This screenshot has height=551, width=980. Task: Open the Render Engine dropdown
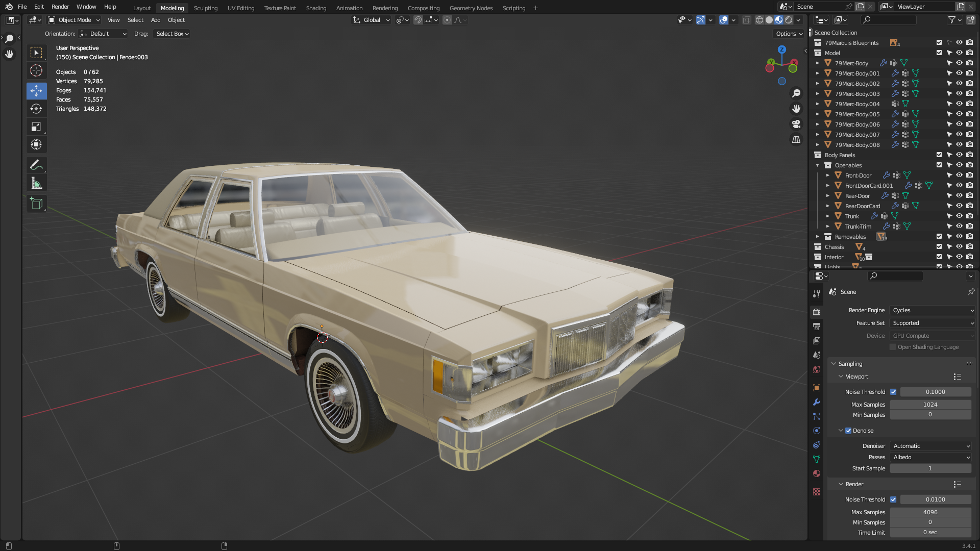pos(933,310)
